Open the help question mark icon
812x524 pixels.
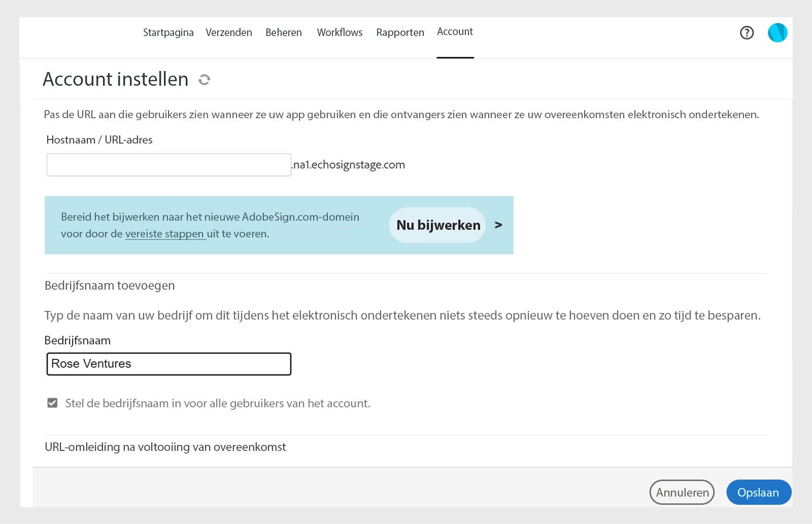747,32
